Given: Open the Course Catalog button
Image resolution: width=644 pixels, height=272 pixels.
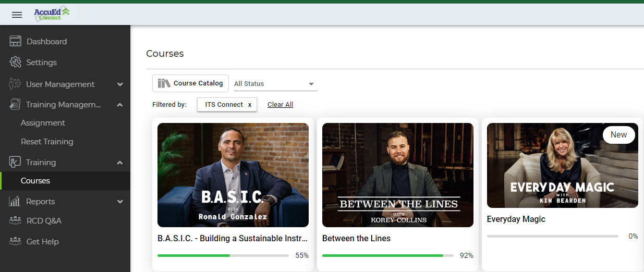Looking at the screenshot, I should click(x=191, y=83).
